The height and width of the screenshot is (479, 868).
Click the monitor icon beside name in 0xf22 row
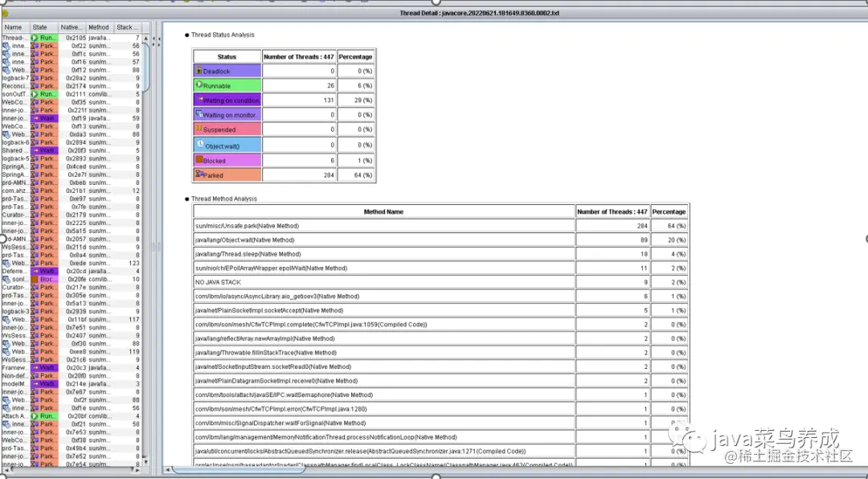click(6, 46)
